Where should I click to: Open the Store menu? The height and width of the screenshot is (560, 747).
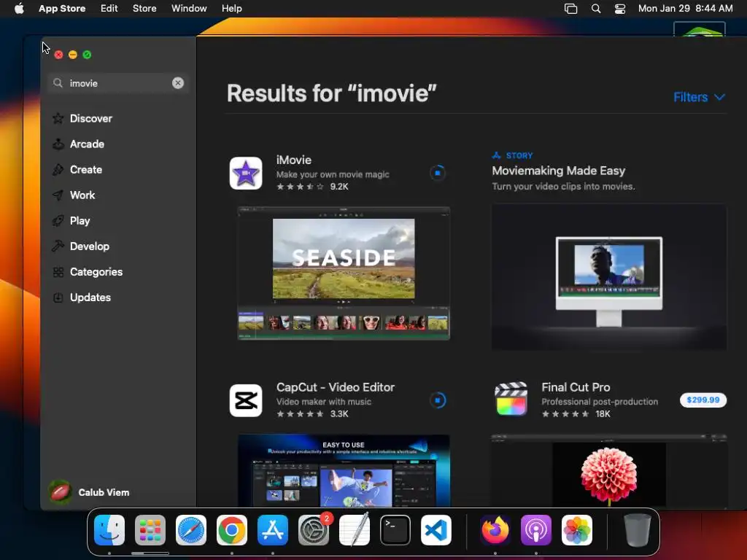tap(144, 9)
